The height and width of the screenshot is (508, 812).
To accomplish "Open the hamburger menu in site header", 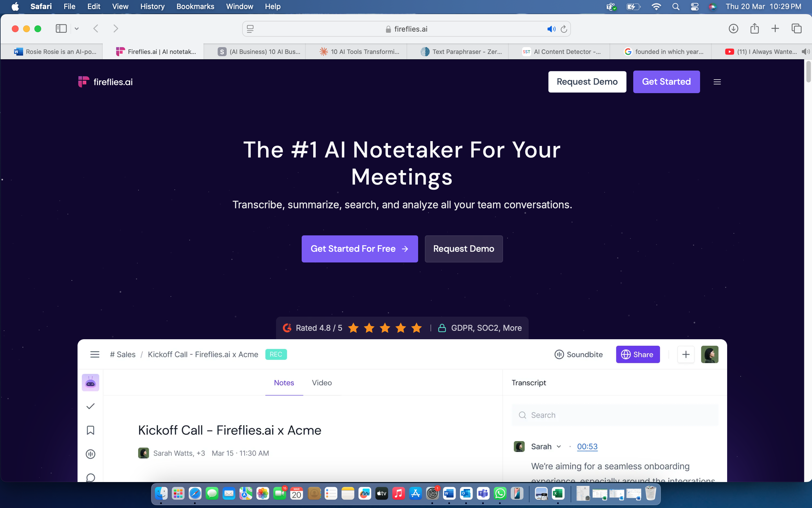I will coord(717,82).
